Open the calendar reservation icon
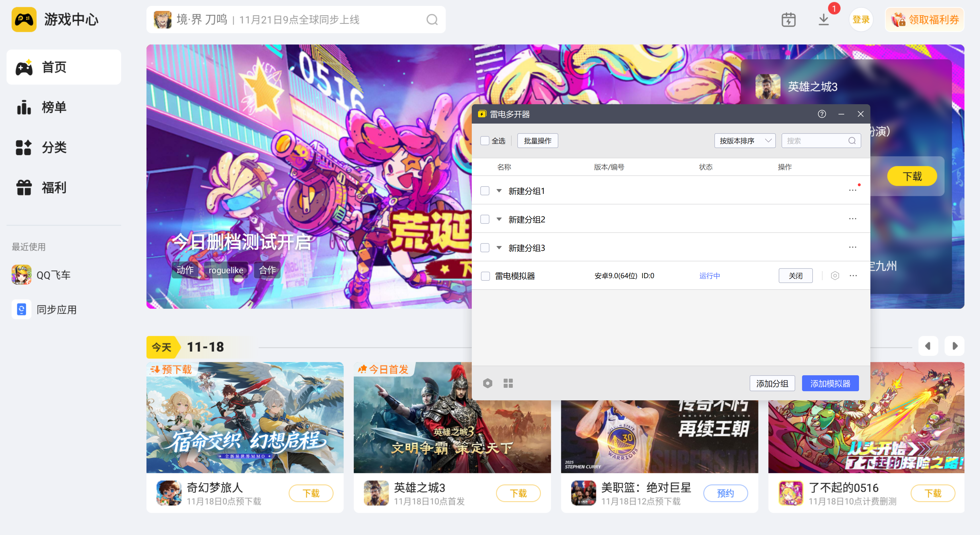Screen dimensions: 980x535 tap(788, 20)
